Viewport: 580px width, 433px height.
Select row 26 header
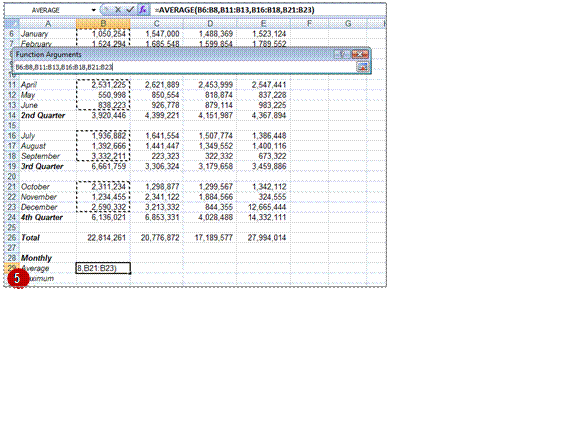coord(11,237)
